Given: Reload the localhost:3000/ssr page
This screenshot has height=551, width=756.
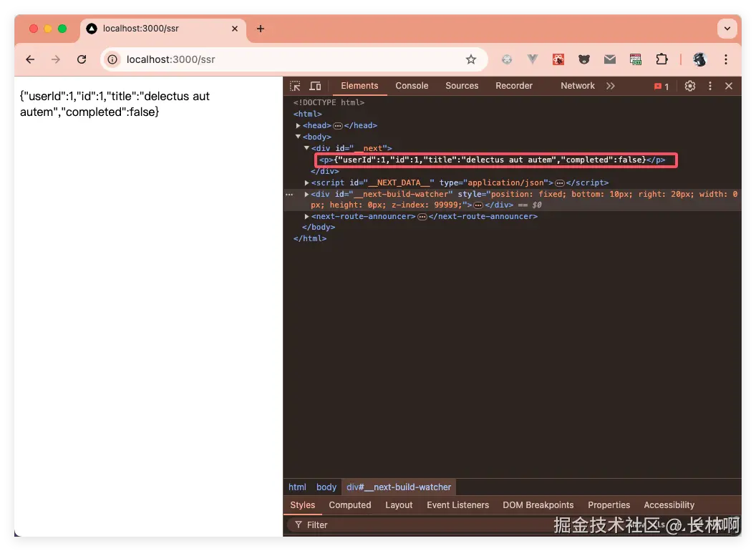Looking at the screenshot, I should 82,59.
